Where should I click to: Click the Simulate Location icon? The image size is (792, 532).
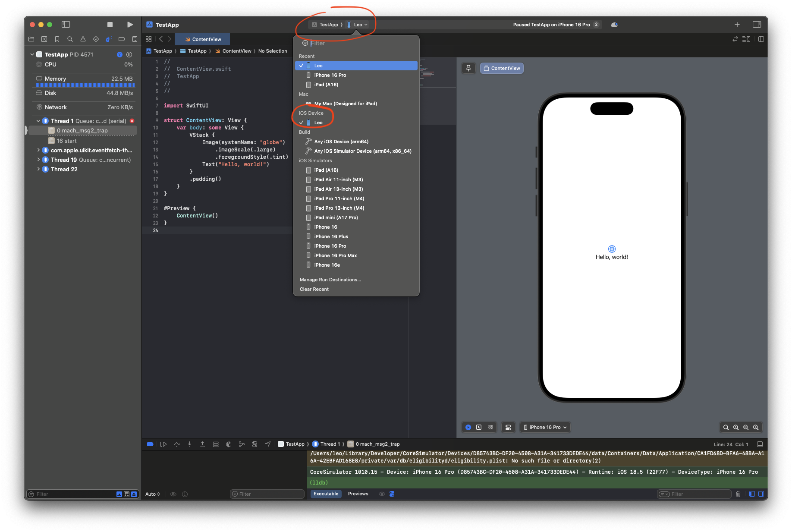268,444
